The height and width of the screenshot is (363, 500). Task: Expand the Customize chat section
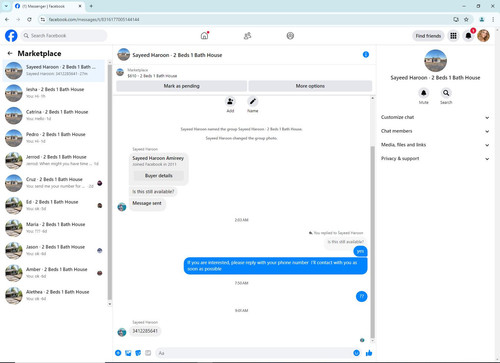click(x=435, y=117)
